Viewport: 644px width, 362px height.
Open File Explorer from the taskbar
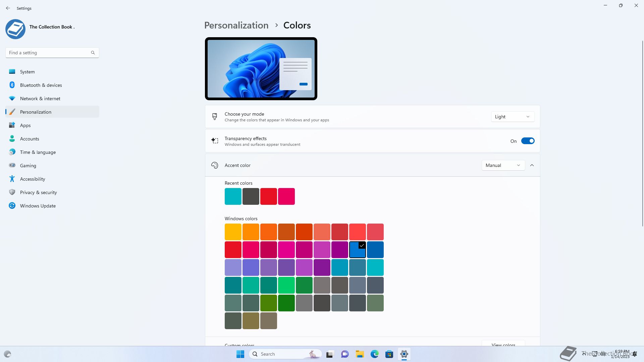[360, 354]
